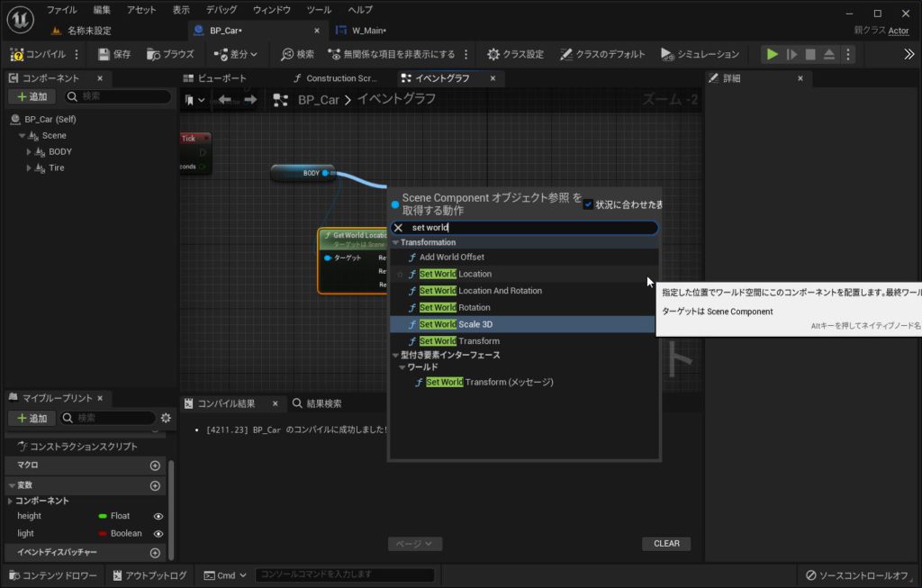Select Set World Scale 3D action
This screenshot has height=588, width=922.
pos(522,324)
